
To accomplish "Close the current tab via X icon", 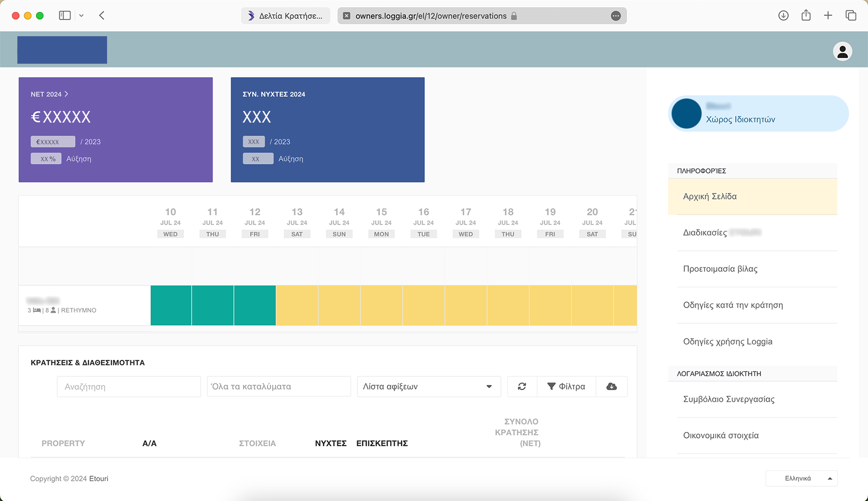I will click(x=346, y=16).
